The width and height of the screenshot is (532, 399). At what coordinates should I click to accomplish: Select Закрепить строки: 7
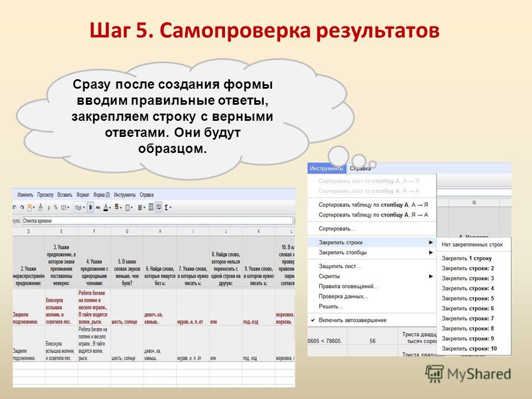coord(474,318)
